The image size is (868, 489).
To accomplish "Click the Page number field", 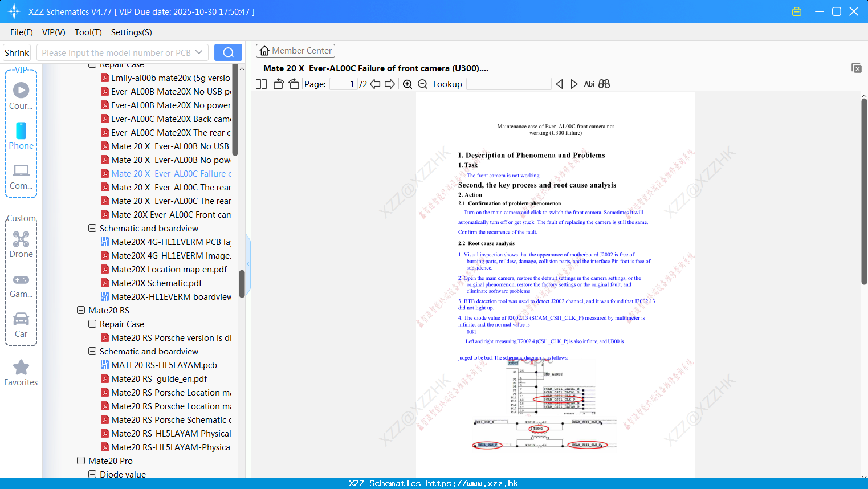I will 344,84.
